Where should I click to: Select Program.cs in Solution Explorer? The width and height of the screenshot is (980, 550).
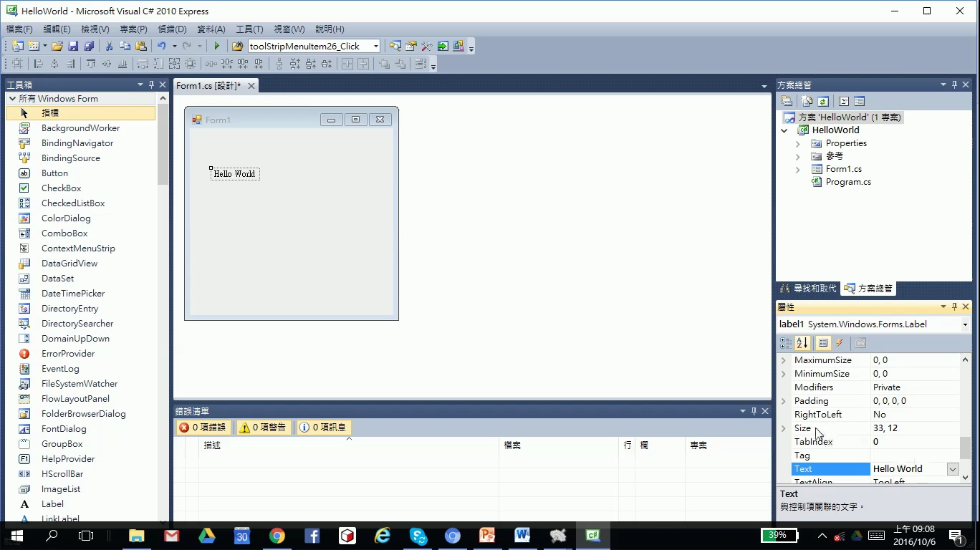[x=848, y=182]
